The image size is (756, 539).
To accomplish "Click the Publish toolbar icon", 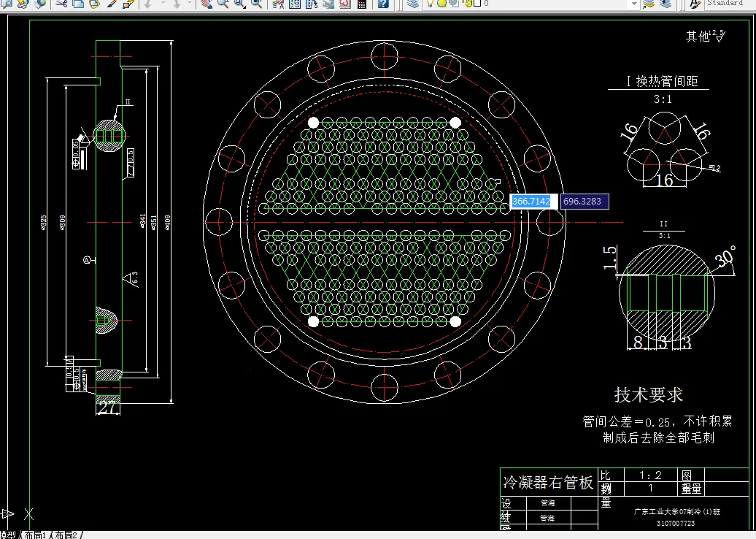I will 23,4.
